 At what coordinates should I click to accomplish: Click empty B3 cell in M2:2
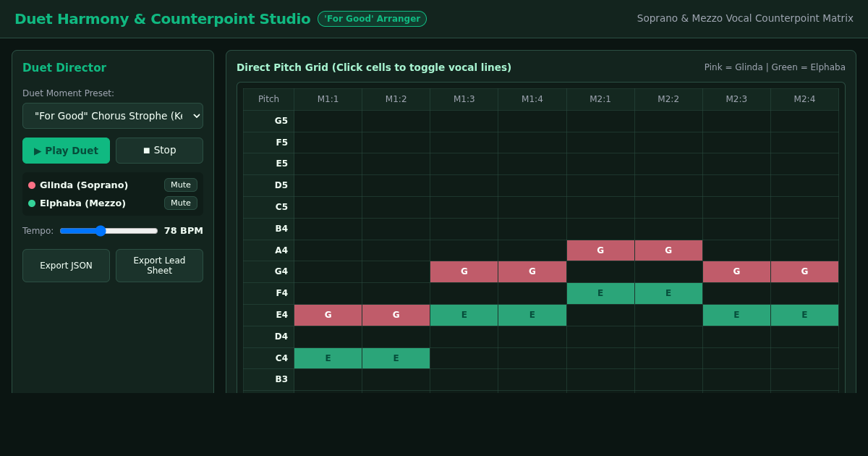coord(668,379)
